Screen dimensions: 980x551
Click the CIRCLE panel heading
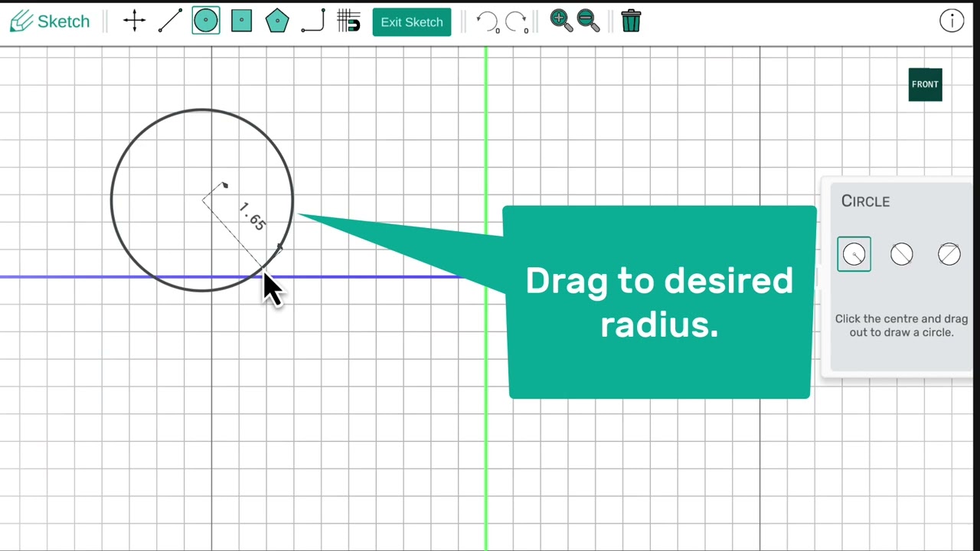pyautogui.click(x=865, y=201)
